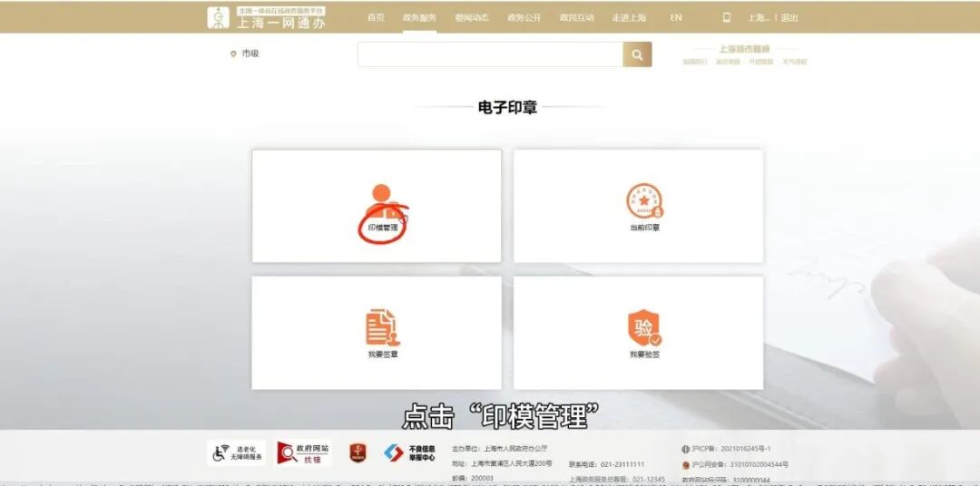This screenshot has width=980, height=486.
Task: Click 主办单位 上海市人民政府办公厅 text
Action: point(500,449)
